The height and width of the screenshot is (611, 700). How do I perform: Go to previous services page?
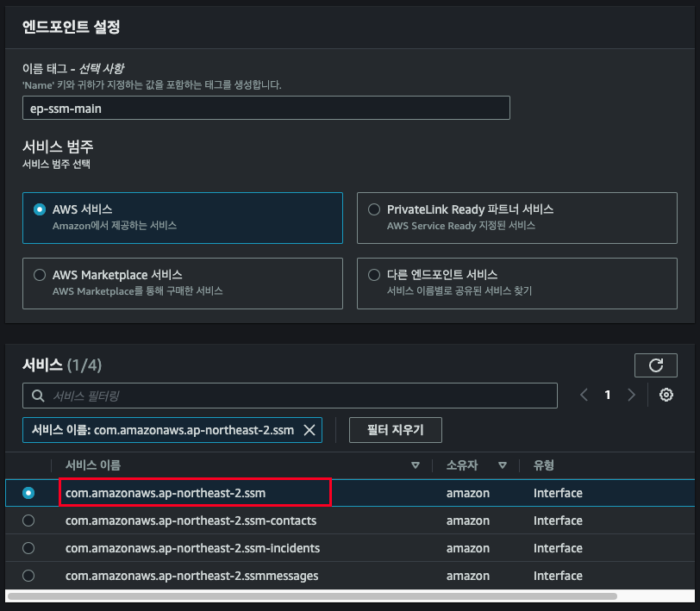[x=584, y=395]
